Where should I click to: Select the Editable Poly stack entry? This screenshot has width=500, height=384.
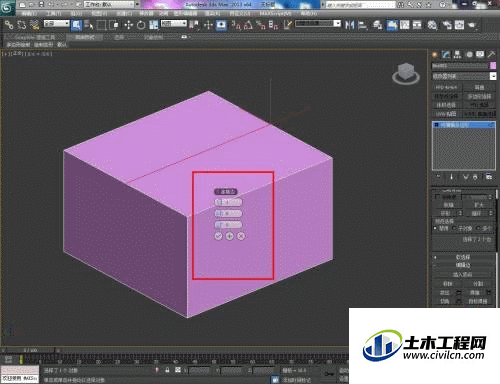(464, 125)
